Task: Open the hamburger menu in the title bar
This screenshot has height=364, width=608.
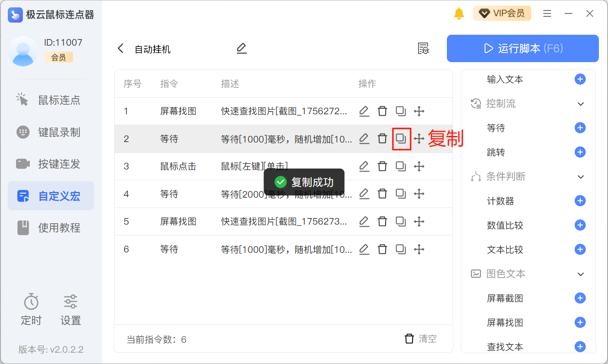Action: [x=547, y=13]
